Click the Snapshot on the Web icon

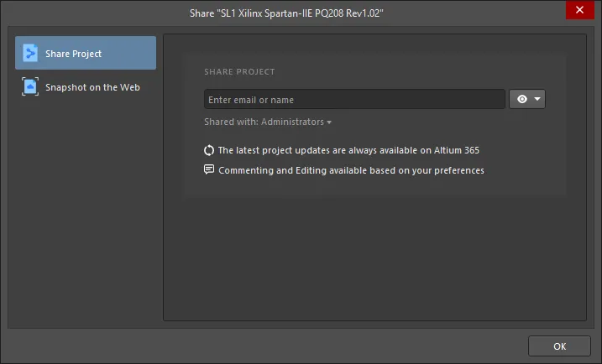tap(30, 86)
